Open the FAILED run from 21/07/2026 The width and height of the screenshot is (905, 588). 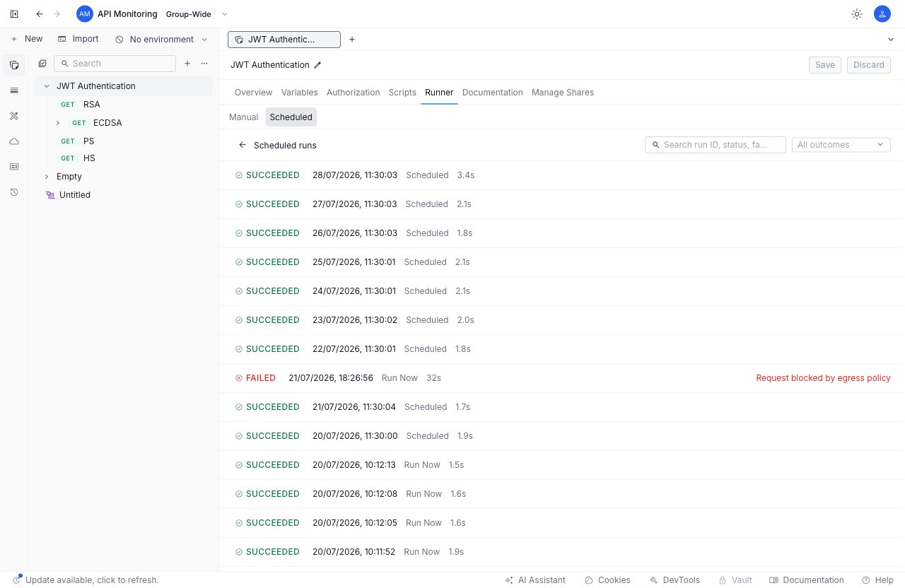pos(562,378)
